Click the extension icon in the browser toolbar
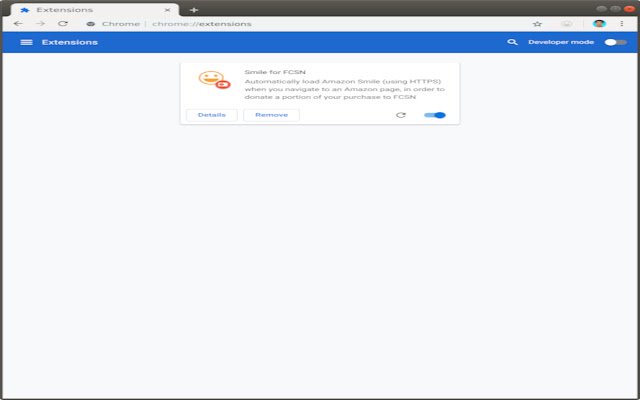Screen dimensions: 640x400 pos(567,24)
